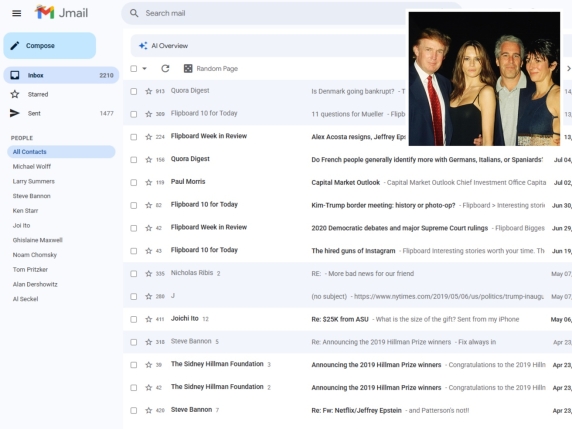Star the Paul Morris email
572x429 pixels.
pos(148,182)
